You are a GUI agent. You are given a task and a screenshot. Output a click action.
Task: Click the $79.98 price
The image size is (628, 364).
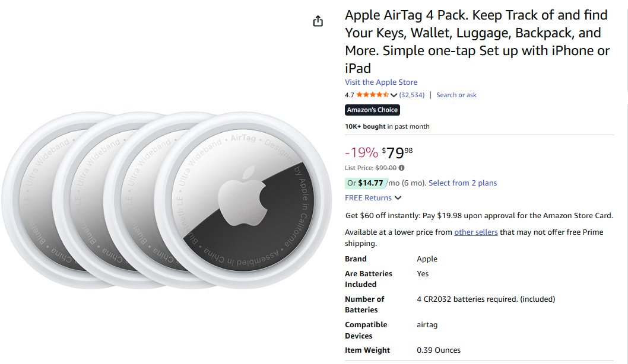(398, 153)
